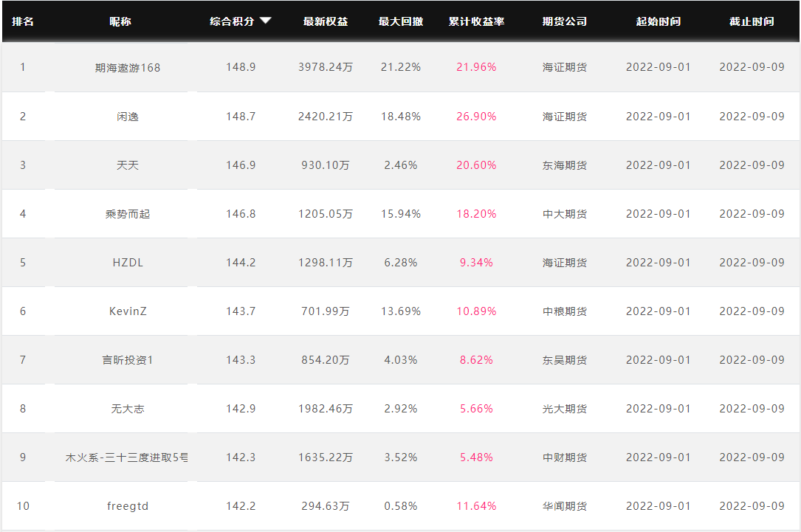The image size is (801, 532).
Task: Click equity value 2420.21万
Action: (326, 117)
